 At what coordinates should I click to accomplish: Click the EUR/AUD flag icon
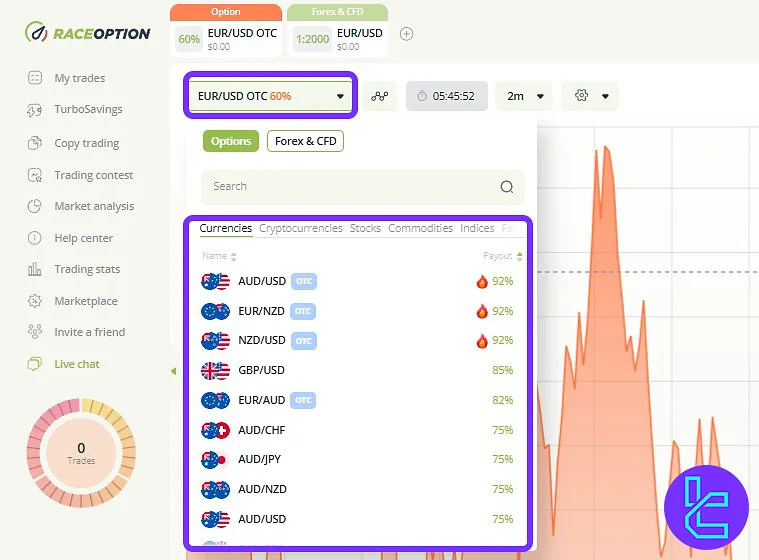coord(215,400)
